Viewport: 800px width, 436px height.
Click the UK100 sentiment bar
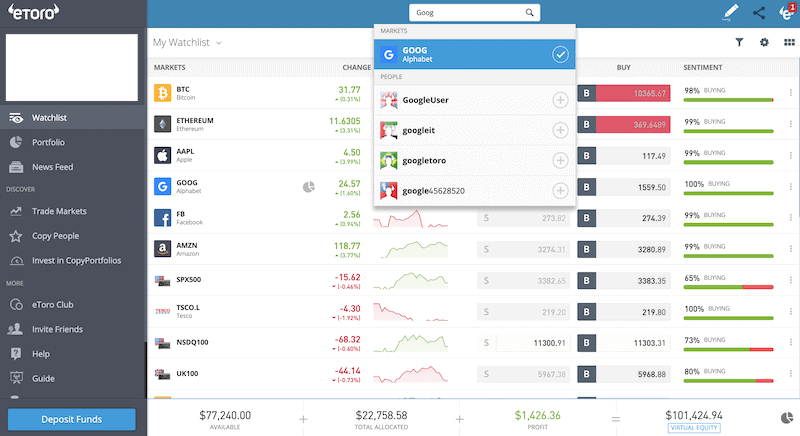(x=728, y=381)
